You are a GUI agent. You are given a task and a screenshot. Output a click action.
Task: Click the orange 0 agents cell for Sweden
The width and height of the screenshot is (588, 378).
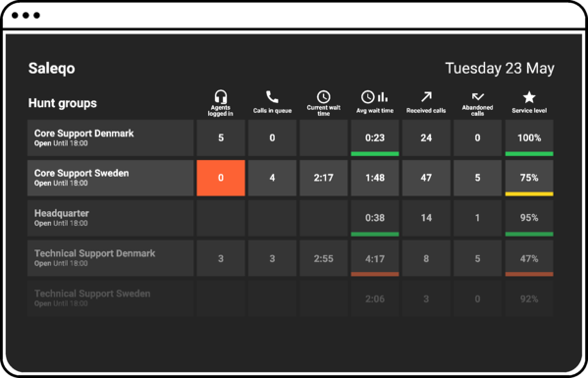(221, 178)
